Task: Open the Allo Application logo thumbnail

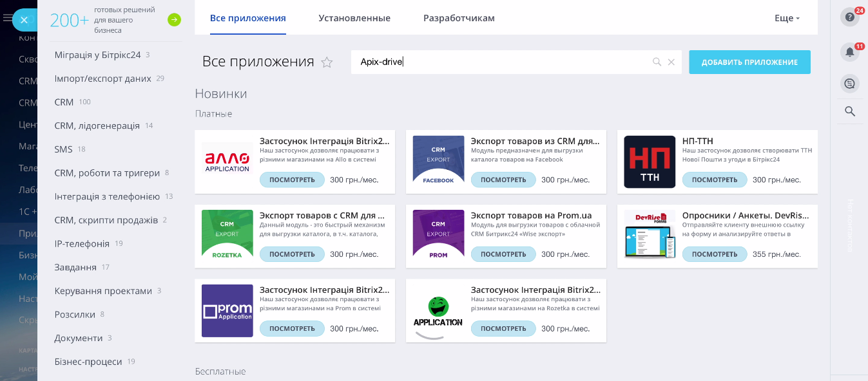Action: (x=227, y=162)
